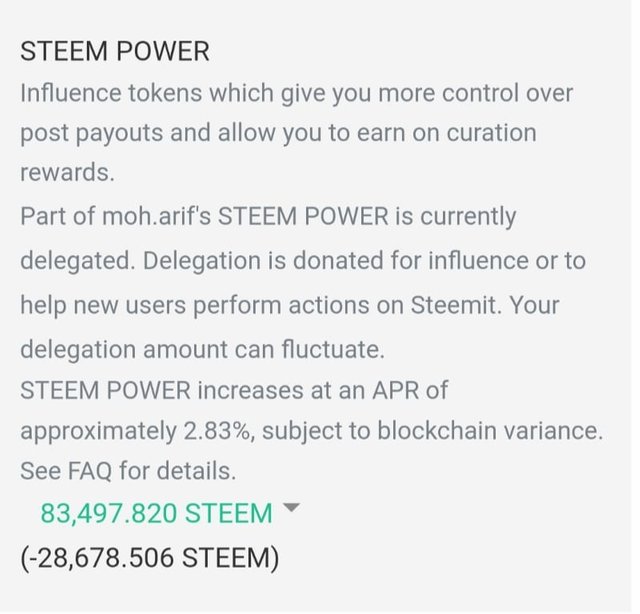Click the delegated amount (-28,678.506 STEEM)
The height and width of the screenshot is (614, 640).
(150, 557)
